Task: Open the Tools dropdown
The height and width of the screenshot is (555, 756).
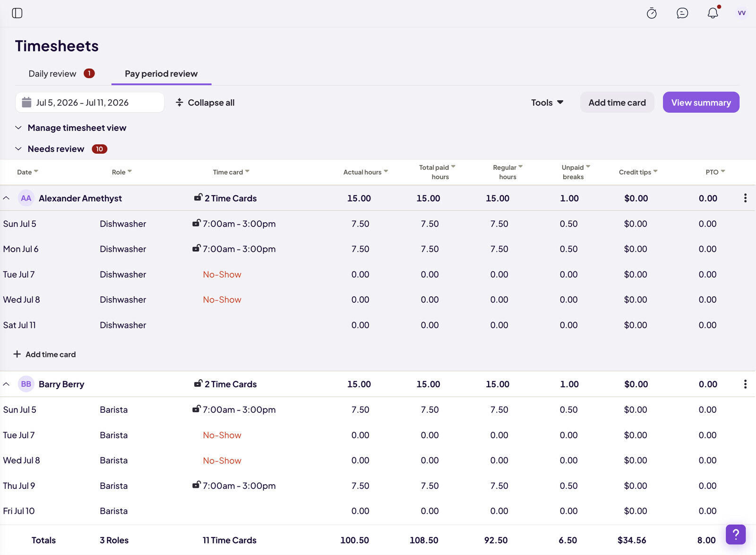Action: click(547, 103)
